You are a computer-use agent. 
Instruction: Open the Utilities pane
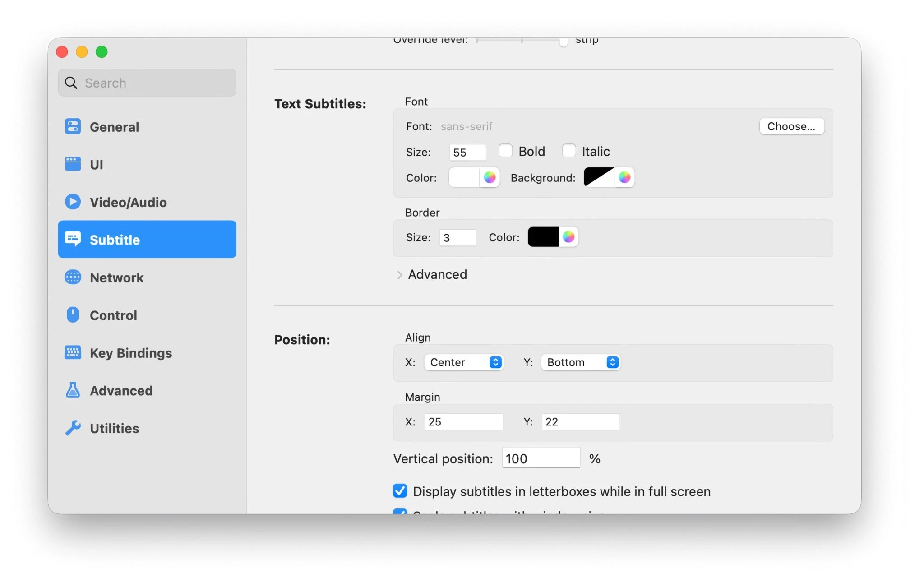tap(147, 428)
